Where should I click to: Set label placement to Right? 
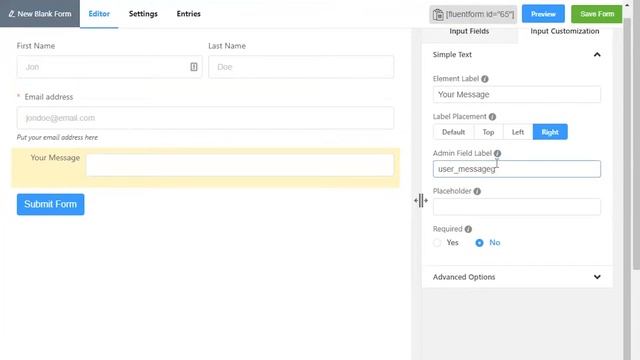pos(550,132)
